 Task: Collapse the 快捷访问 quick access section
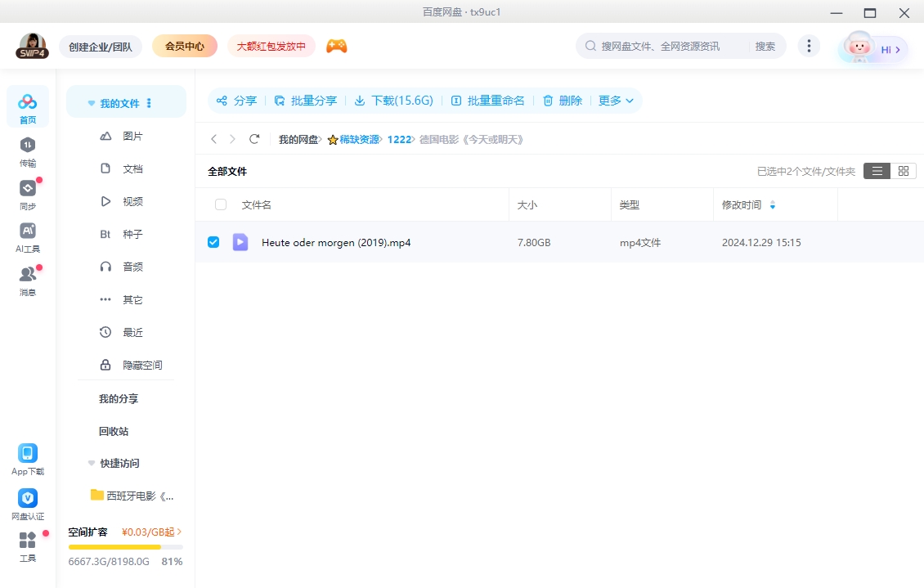point(91,463)
